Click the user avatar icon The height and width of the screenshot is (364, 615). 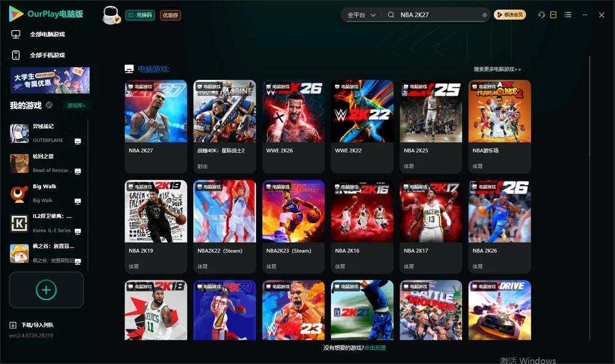coord(111,15)
